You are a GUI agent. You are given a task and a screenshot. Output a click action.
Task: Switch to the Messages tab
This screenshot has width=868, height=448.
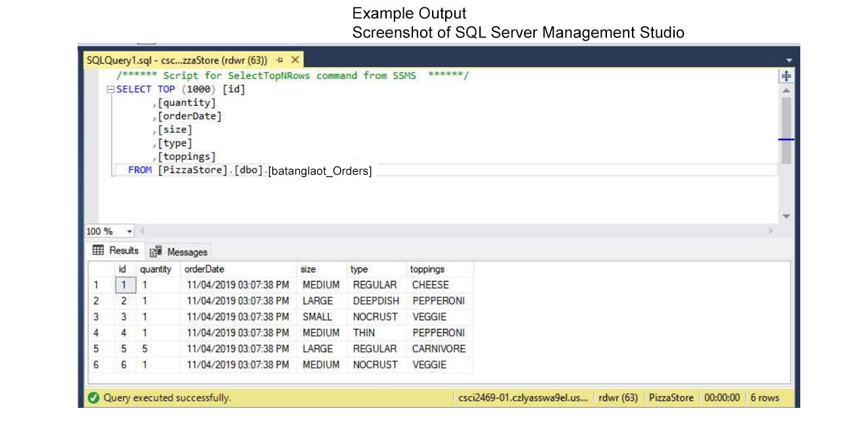pos(178,252)
